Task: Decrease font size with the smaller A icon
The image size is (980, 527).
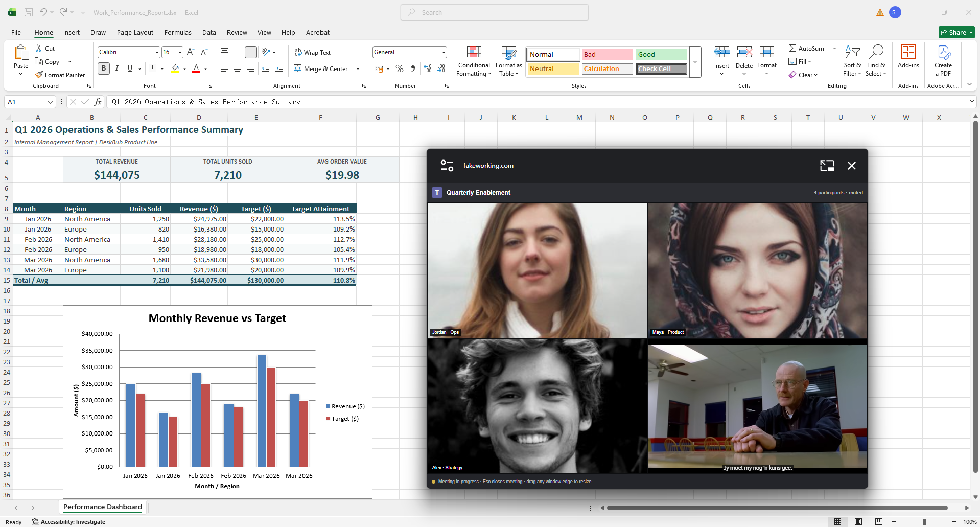Action: (x=204, y=52)
